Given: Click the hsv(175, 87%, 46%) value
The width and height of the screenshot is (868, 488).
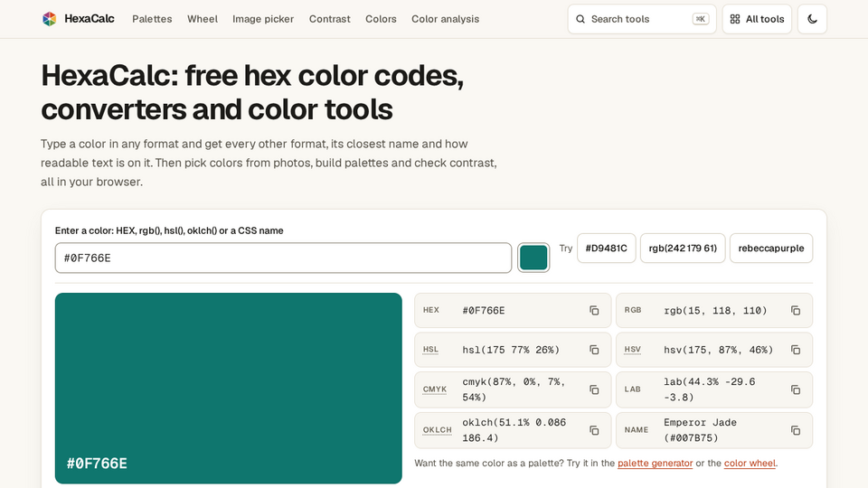Looking at the screenshot, I should point(719,350).
